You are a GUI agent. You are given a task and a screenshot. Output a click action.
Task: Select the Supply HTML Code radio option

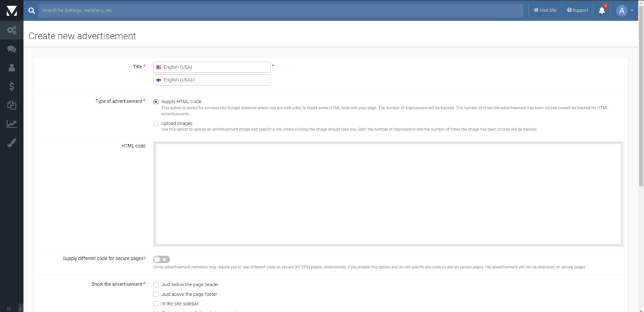[156, 102]
